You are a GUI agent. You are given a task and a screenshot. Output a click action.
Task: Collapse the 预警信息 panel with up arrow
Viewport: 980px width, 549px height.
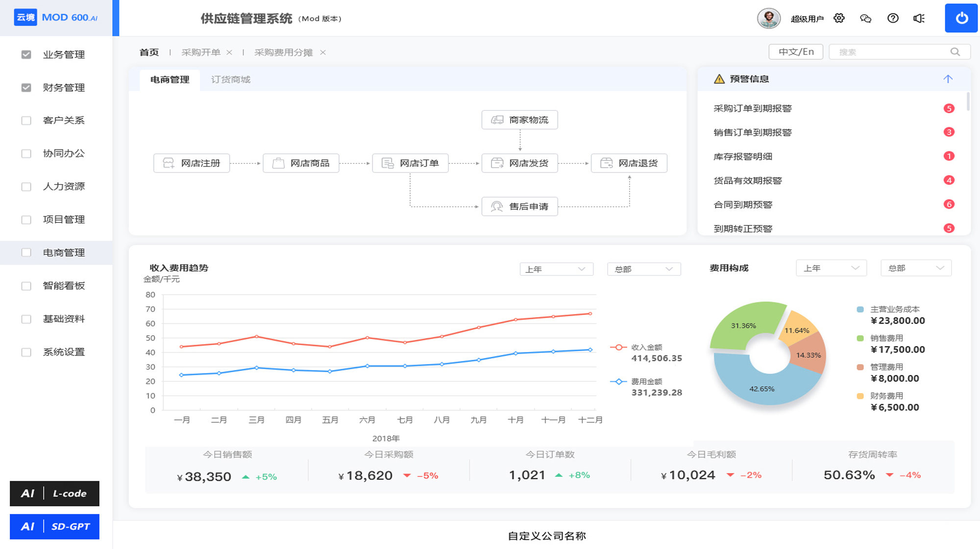(x=948, y=79)
